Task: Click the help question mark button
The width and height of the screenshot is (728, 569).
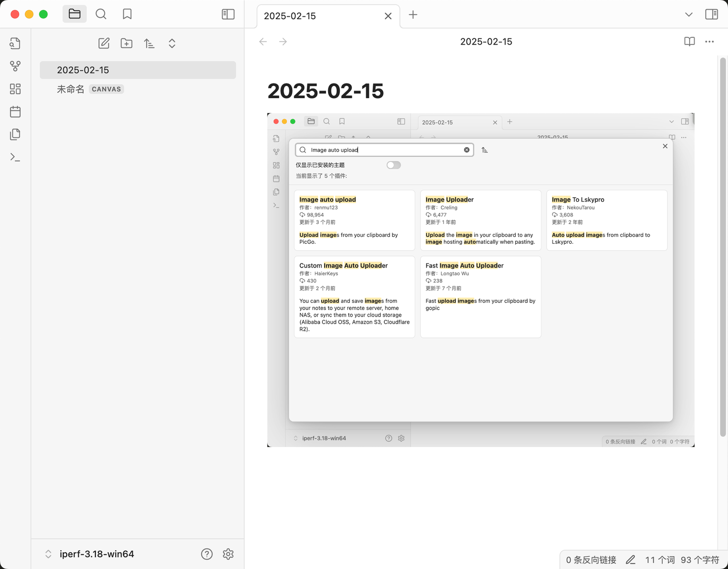Action: point(207,554)
